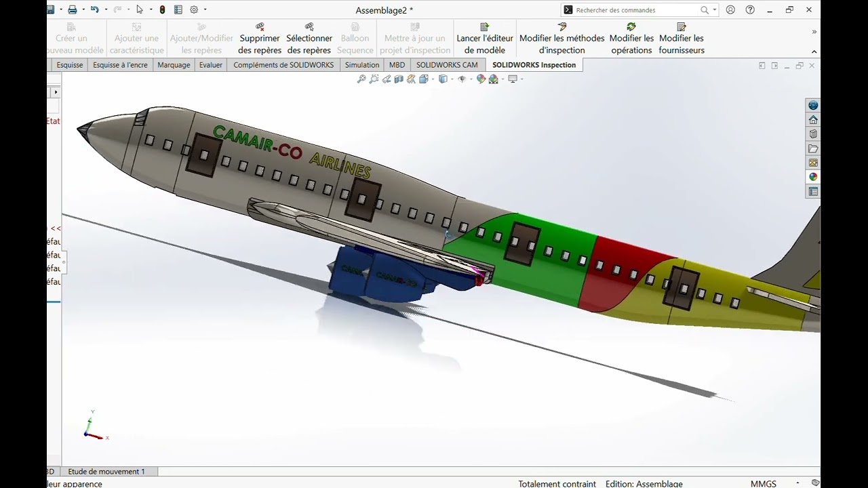Open the View Settings dropdown arrow

521,79
